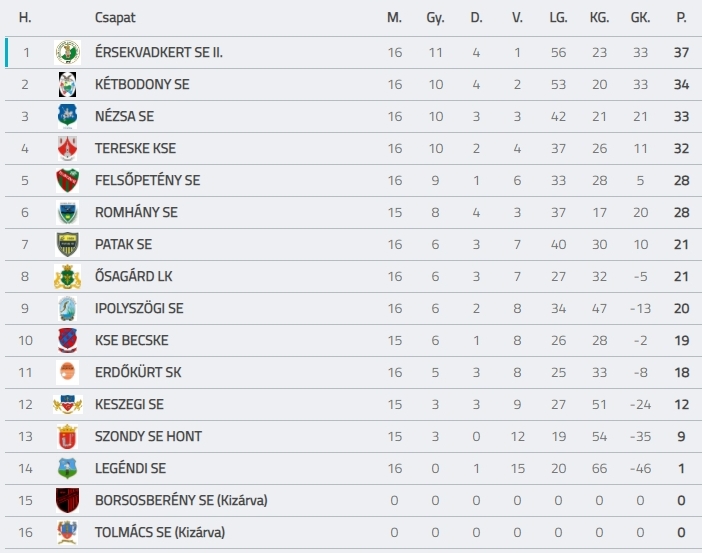
Task: Click the Csapat column header
Action: point(115,18)
